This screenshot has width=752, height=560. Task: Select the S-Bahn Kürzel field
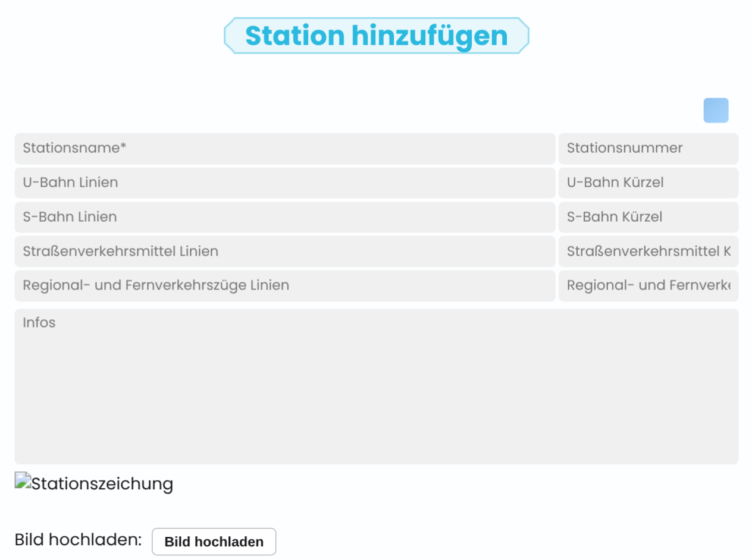click(x=648, y=217)
